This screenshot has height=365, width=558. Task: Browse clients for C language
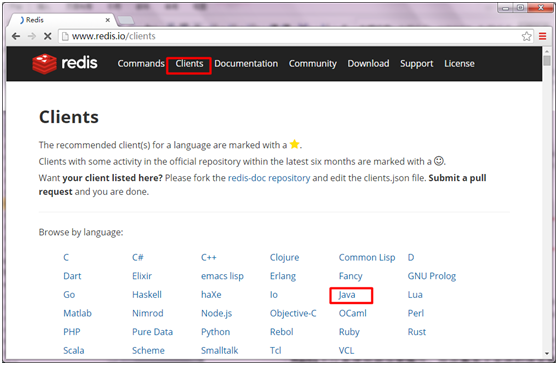click(x=66, y=257)
